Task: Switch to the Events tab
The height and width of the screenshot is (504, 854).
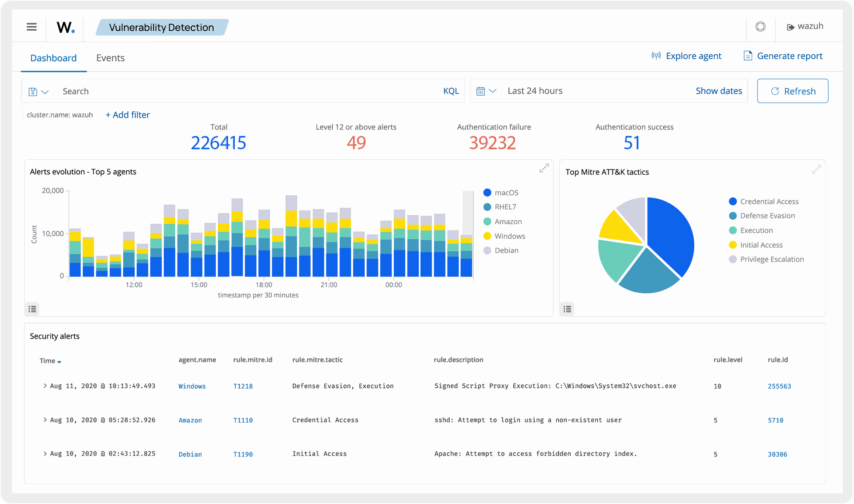Action: (x=110, y=58)
